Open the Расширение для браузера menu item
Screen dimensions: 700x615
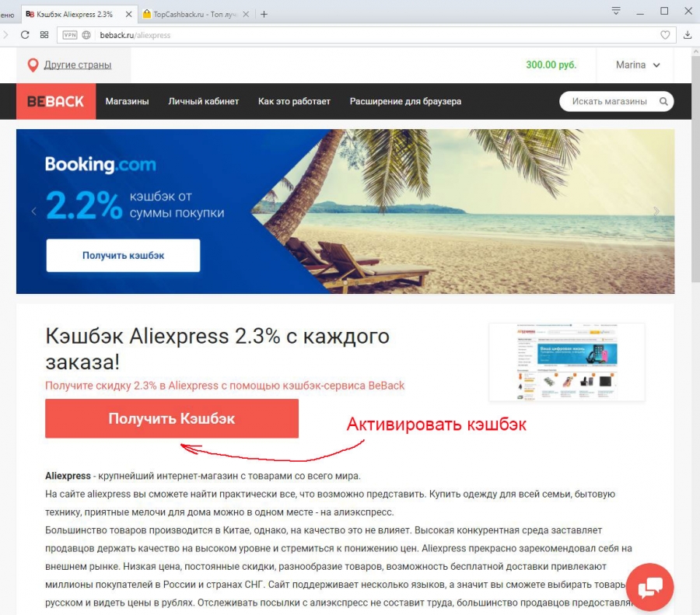405,101
